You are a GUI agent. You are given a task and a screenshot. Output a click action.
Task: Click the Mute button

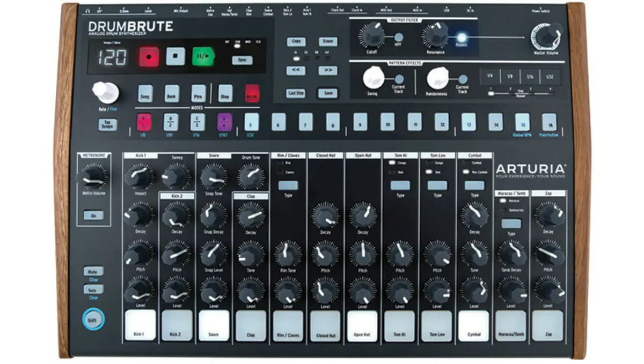pos(93,271)
